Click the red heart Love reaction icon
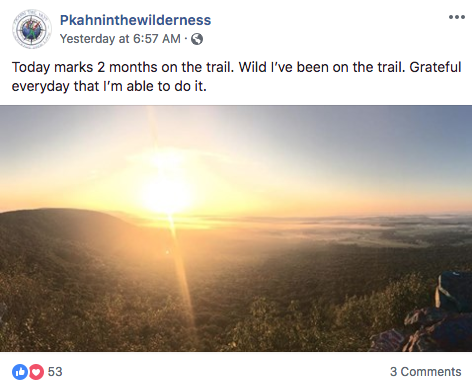 pyautogui.click(x=36, y=372)
